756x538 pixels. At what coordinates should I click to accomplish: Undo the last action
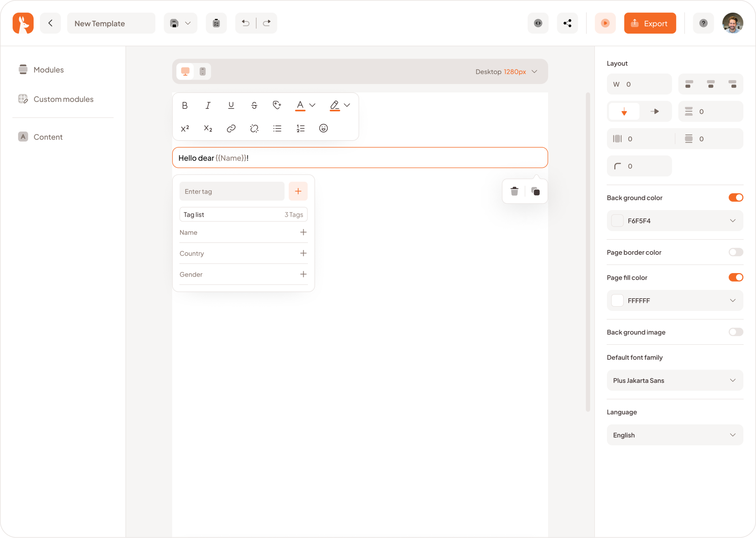coord(245,23)
